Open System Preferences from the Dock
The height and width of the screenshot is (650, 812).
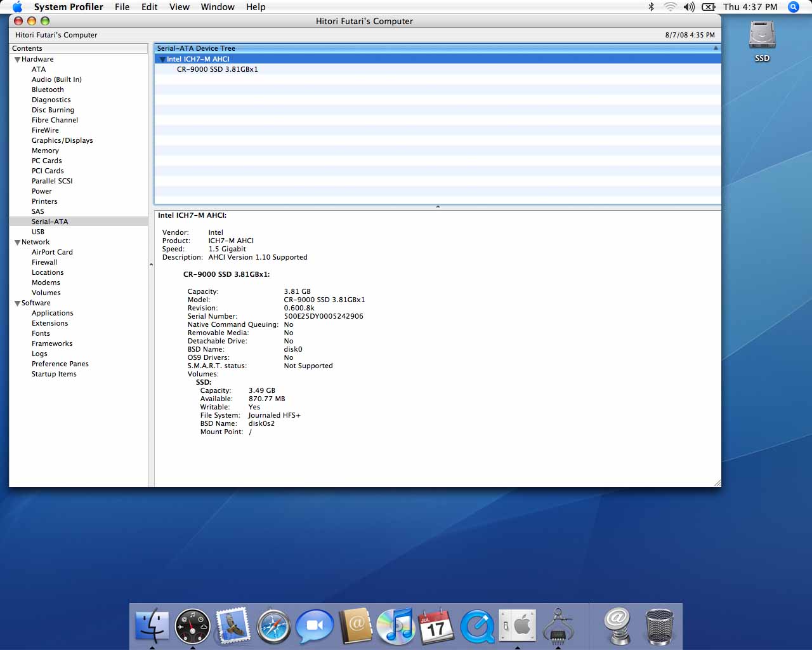pyautogui.click(x=517, y=626)
